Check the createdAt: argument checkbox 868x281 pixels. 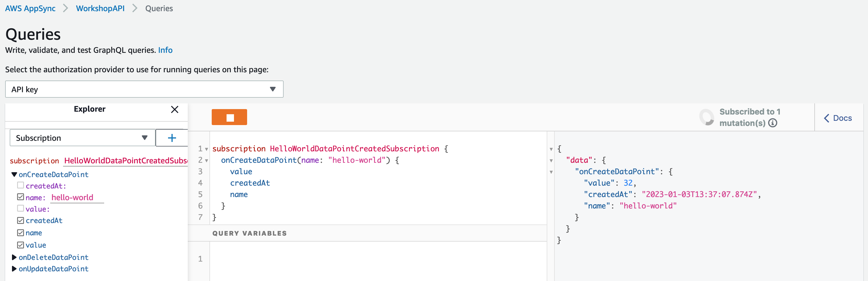click(21, 185)
